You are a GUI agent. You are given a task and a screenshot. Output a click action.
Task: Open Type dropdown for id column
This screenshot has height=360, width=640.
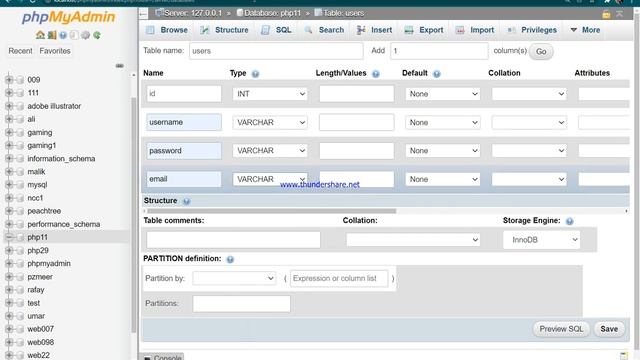tap(270, 94)
